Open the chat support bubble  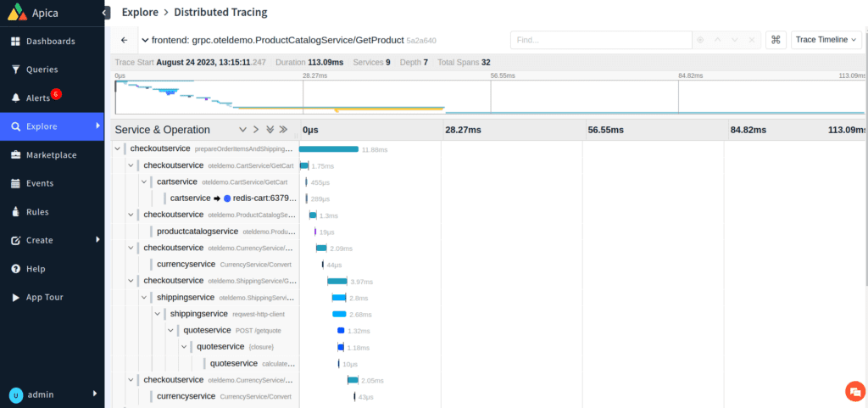pyautogui.click(x=854, y=391)
